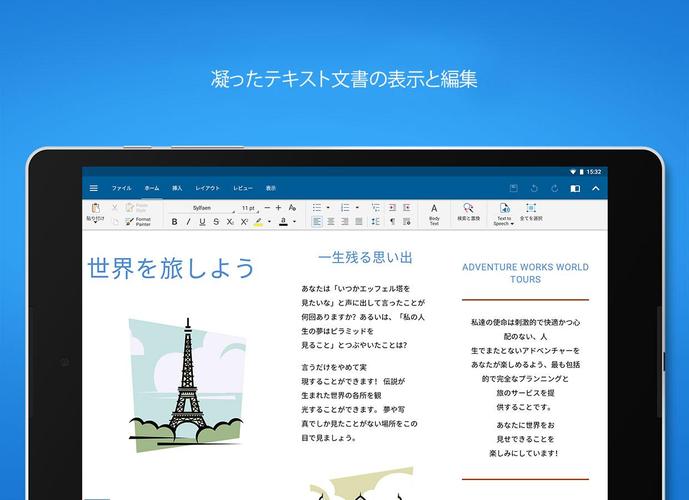
Task: Click the change case Aa icon
Action: coord(292,207)
